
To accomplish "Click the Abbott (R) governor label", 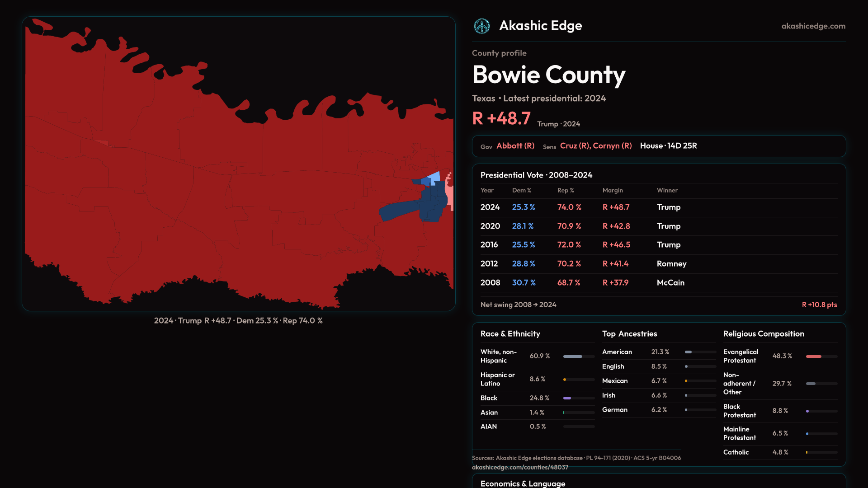I will [515, 146].
